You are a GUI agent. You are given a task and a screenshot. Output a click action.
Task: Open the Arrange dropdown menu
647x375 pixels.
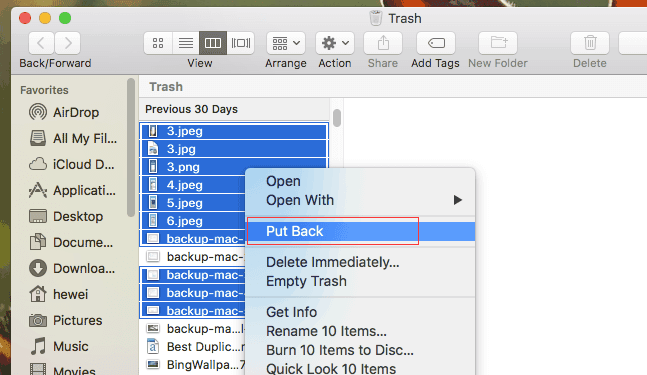pyautogui.click(x=286, y=43)
